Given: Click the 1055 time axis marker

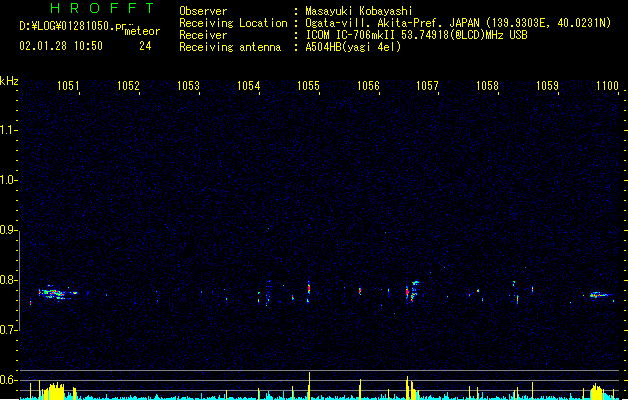Looking at the screenshot, I should (x=308, y=85).
